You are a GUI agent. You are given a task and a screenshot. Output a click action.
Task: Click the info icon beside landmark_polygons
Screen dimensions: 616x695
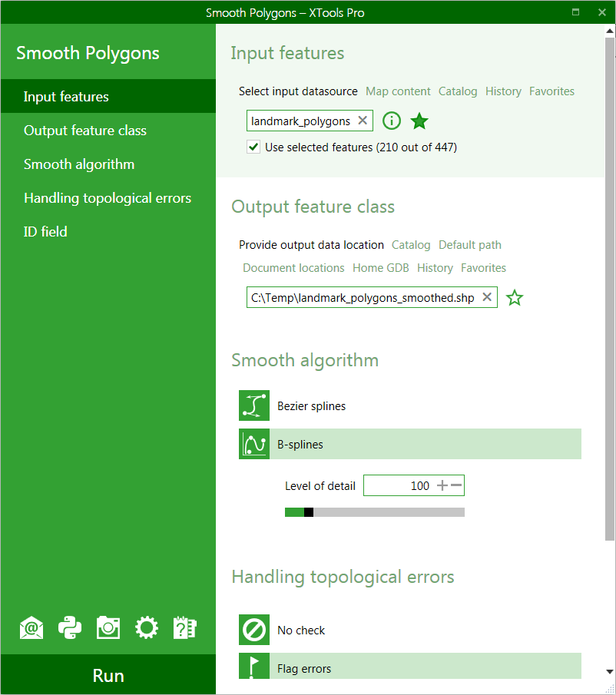point(392,121)
